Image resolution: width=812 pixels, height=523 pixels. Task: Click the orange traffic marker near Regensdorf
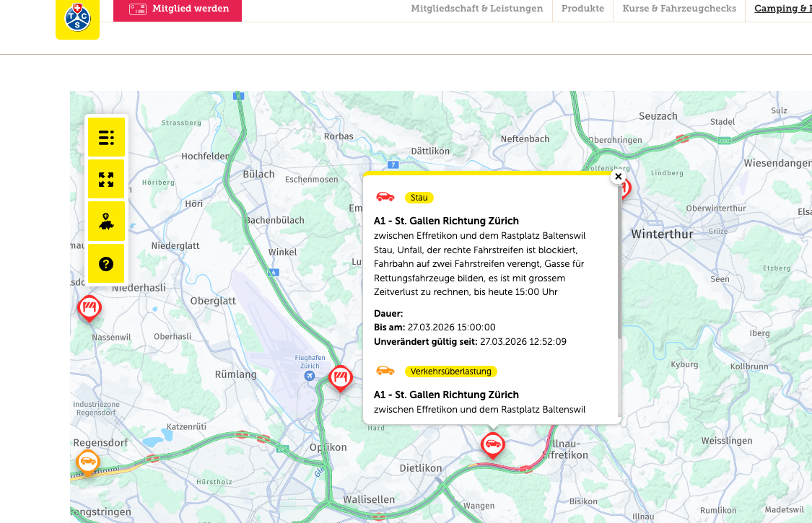88,462
